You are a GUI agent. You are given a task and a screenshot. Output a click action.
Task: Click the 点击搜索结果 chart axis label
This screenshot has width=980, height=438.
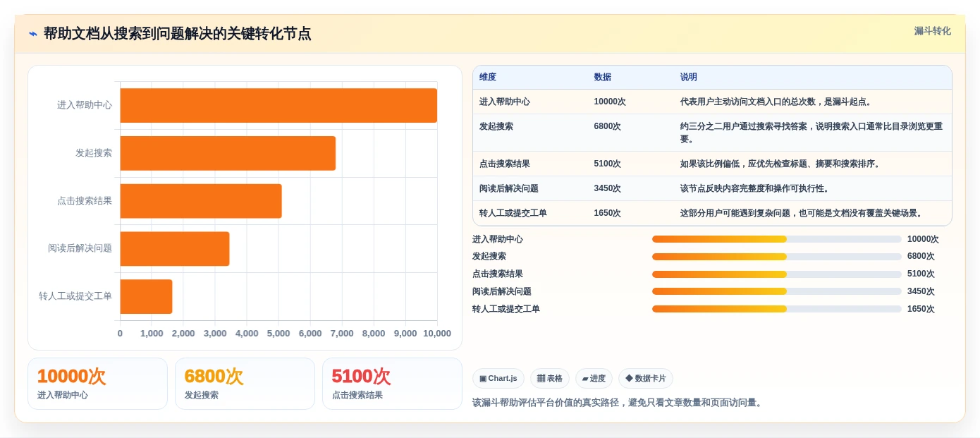click(85, 201)
